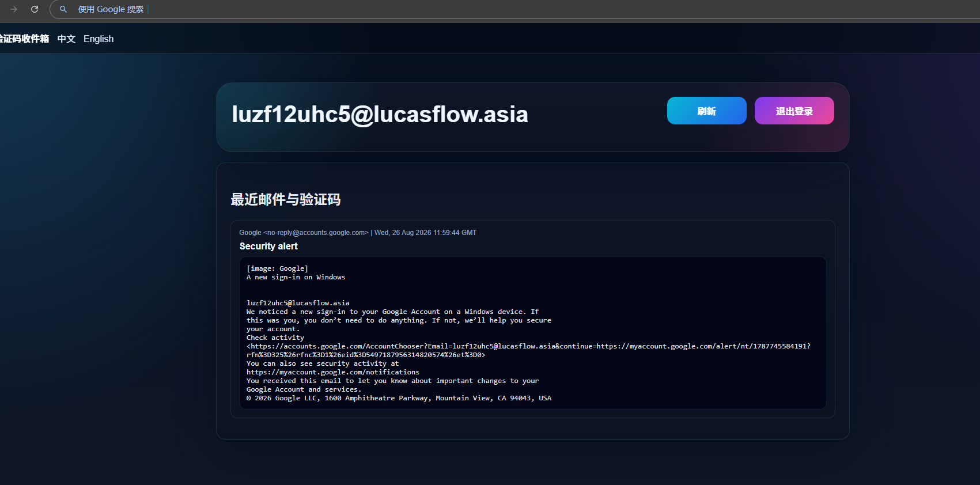Click the Google no-reply sender line
Image resolution: width=980 pixels, height=485 pixels.
coord(358,233)
